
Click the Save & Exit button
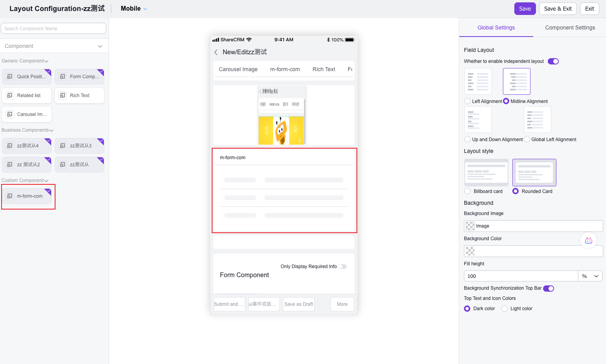click(558, 9)
